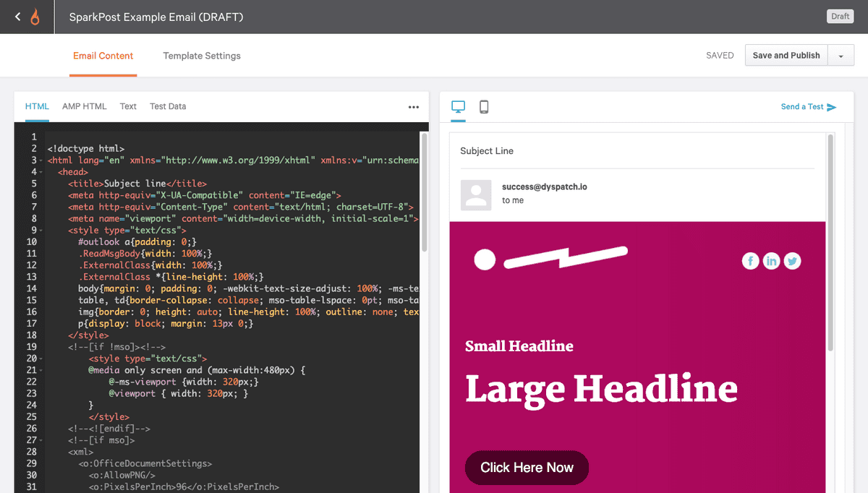Select the Text editor tab
Screen dimensions: 868x493
coord(128,106)
